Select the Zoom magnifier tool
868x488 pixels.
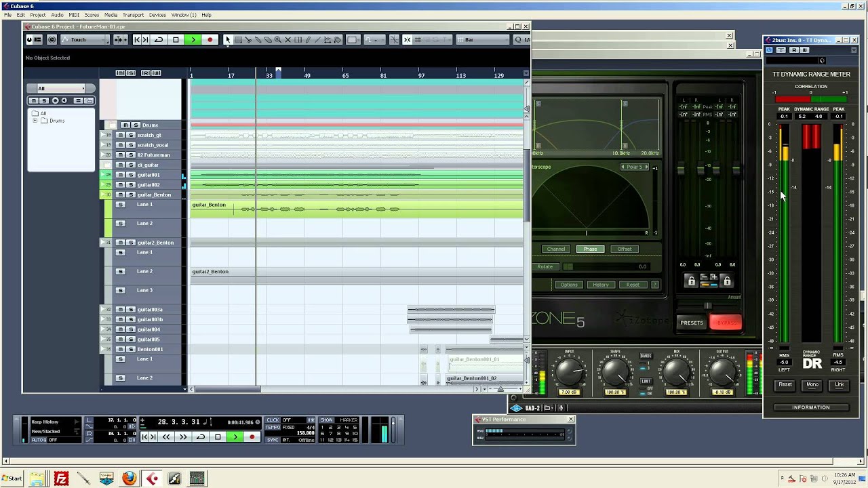[278, 40]
